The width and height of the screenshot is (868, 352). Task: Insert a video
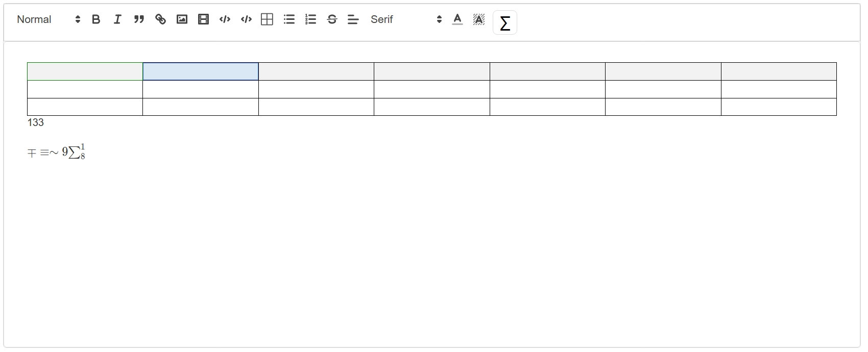click(x=203, y=19)
